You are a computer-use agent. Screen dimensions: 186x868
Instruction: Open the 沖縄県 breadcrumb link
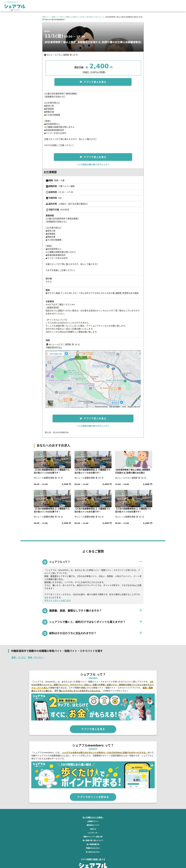(68, 17)
